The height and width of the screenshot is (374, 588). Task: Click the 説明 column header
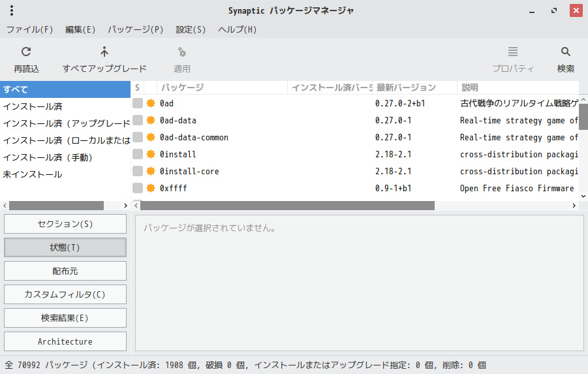[x=518, y=87]
